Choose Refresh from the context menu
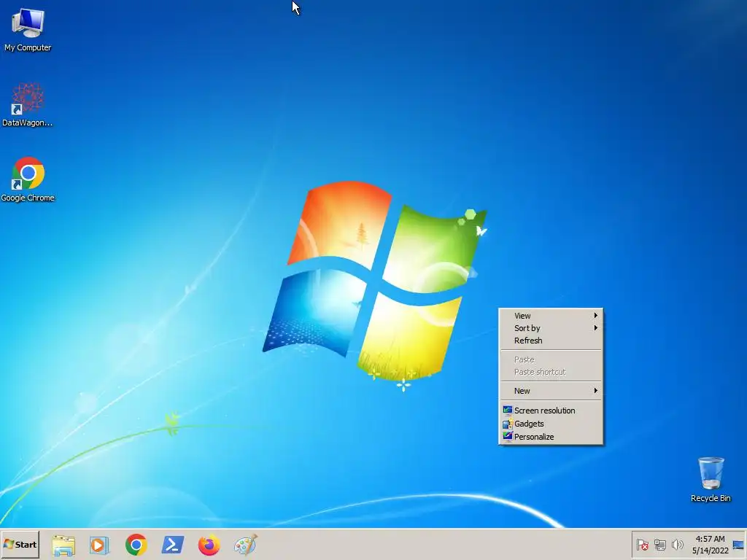 click(551, 341)
